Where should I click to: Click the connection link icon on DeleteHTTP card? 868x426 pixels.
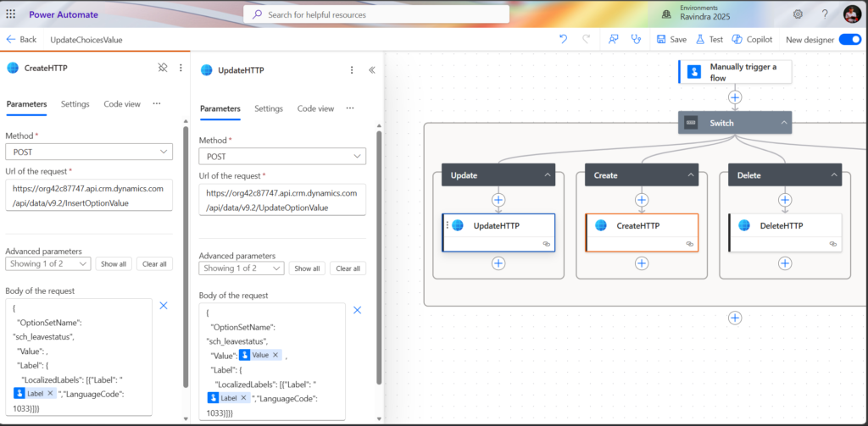(x=833, y=243)
